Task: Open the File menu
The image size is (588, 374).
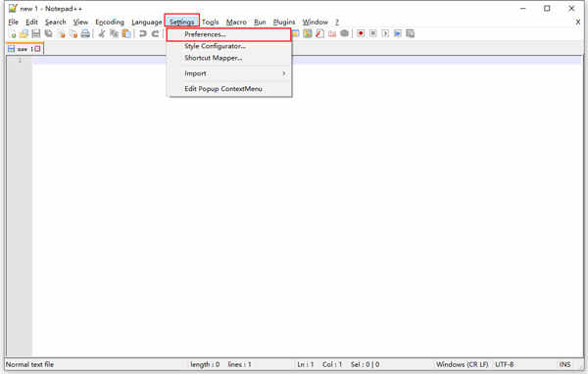Action: point(13,23)
